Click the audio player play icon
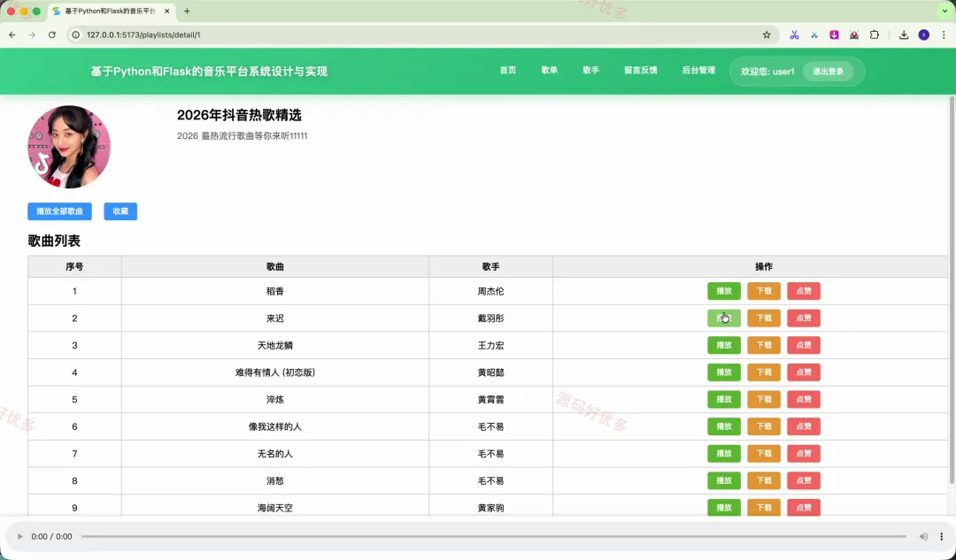 pyautogui.click(x=19, y=537)
